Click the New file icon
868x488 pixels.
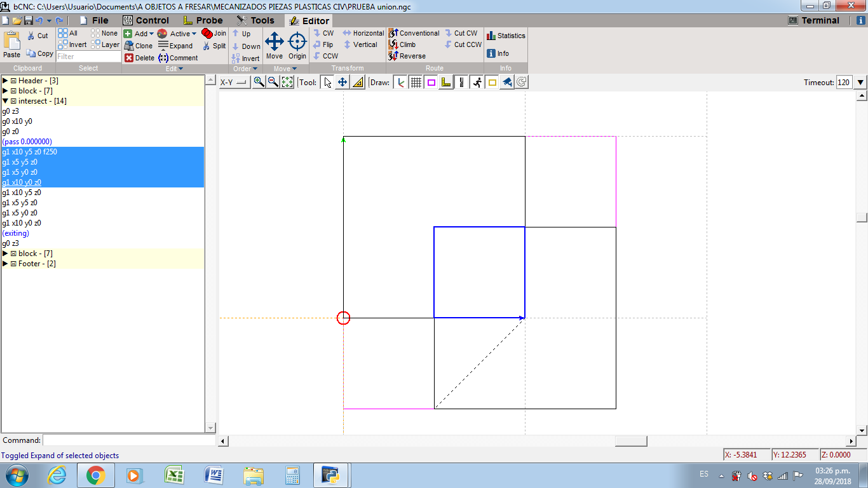pos(6,20)
